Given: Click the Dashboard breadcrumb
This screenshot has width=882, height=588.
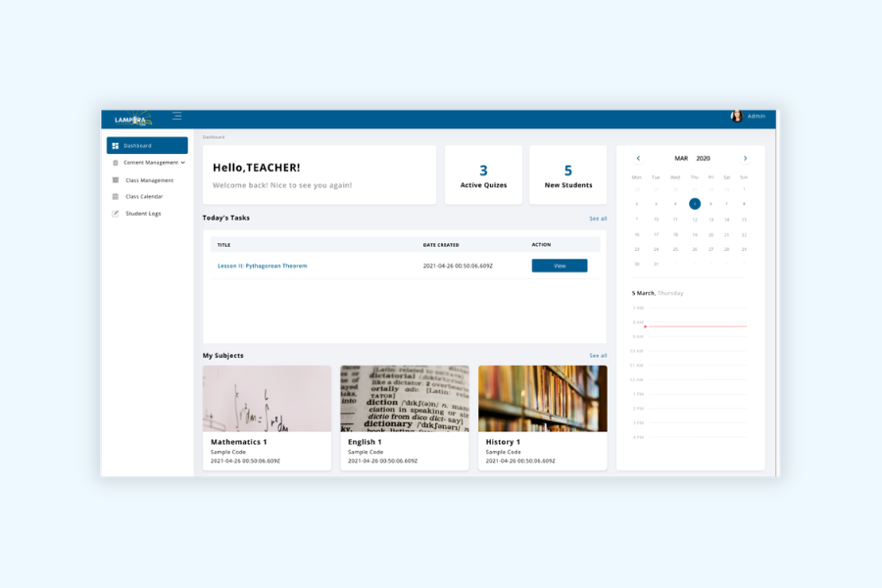Looking at the screenshot, I should coord(214,137).
